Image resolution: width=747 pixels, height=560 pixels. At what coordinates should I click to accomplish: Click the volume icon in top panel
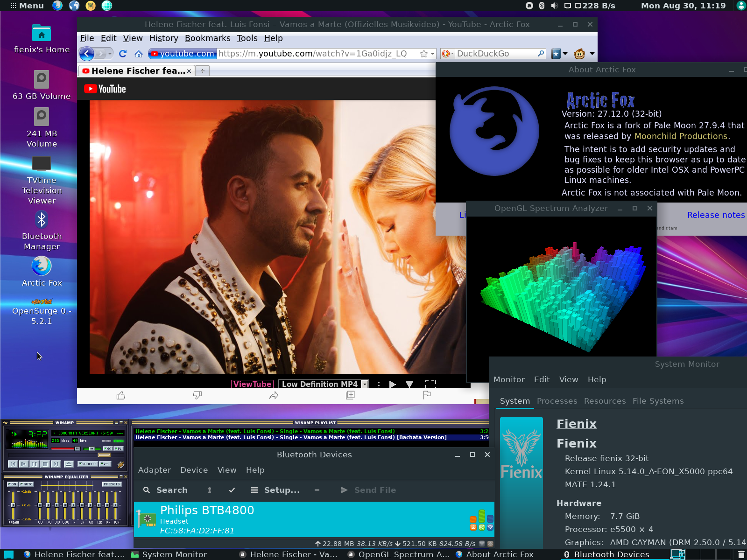[x=554, y=6]
